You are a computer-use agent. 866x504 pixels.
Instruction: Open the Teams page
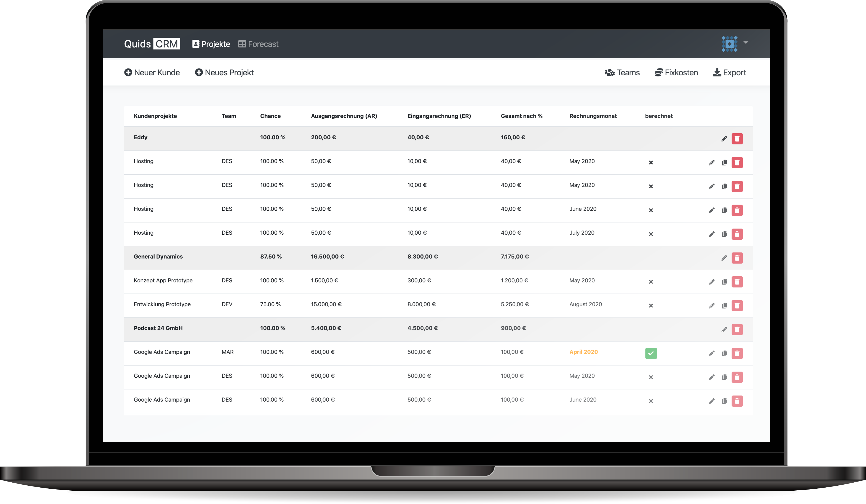click(622, 72)
